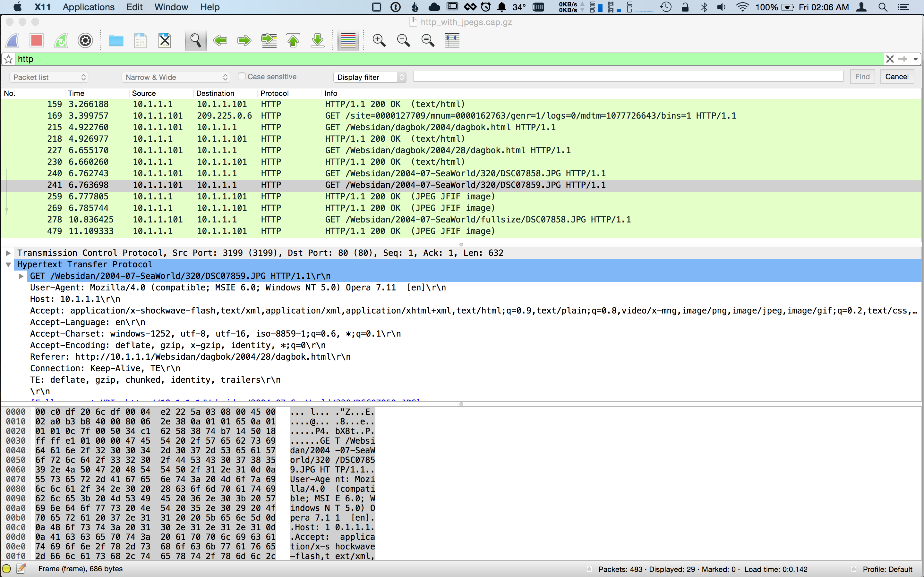Image resolution: width=924 pixels, height=577 pixels.
Task: Open a capture file folder icon
Action: coord(116,40)
